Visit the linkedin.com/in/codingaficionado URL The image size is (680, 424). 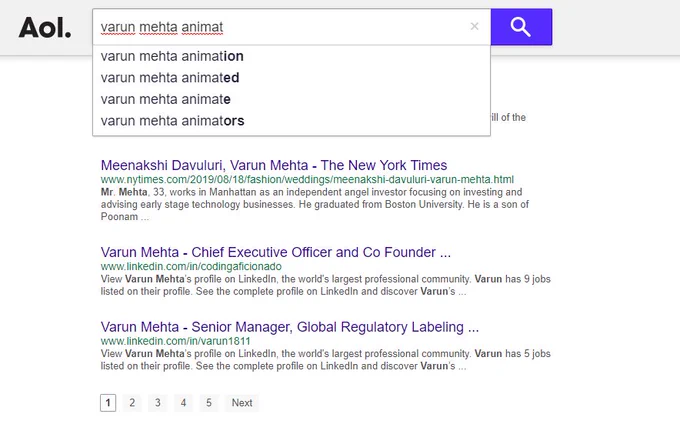click(x=191, y=266)
